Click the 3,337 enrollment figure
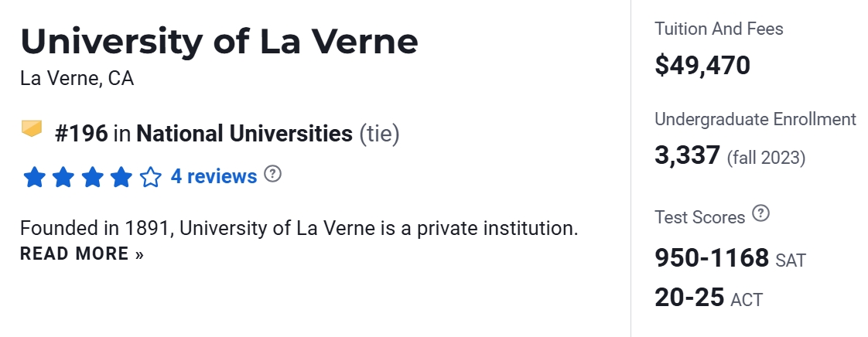 (687, 155)
